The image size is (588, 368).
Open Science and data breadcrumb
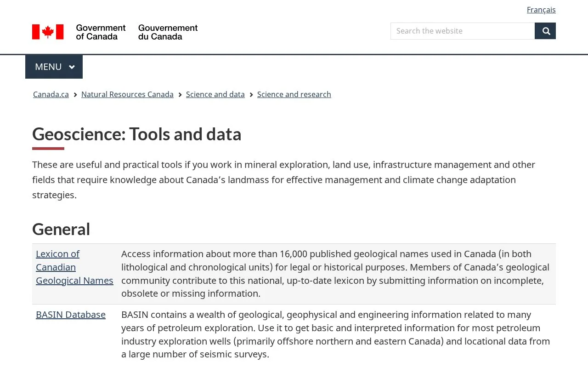(215, 94)
